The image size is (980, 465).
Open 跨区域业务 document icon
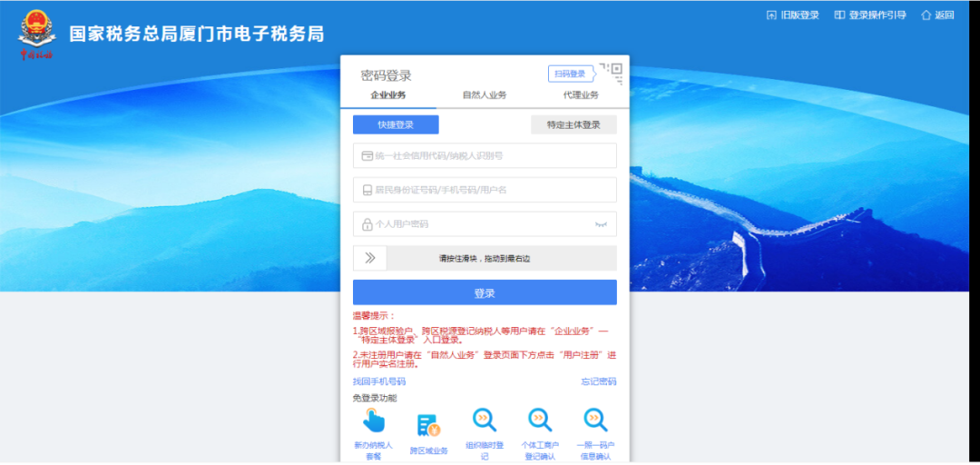coord(428,426)
